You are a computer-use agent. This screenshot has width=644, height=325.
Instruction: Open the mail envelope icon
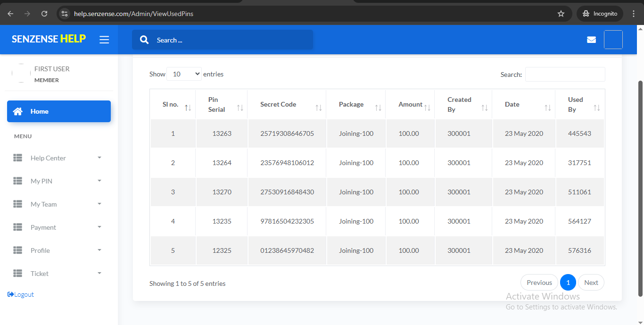(x=591, y=40)
